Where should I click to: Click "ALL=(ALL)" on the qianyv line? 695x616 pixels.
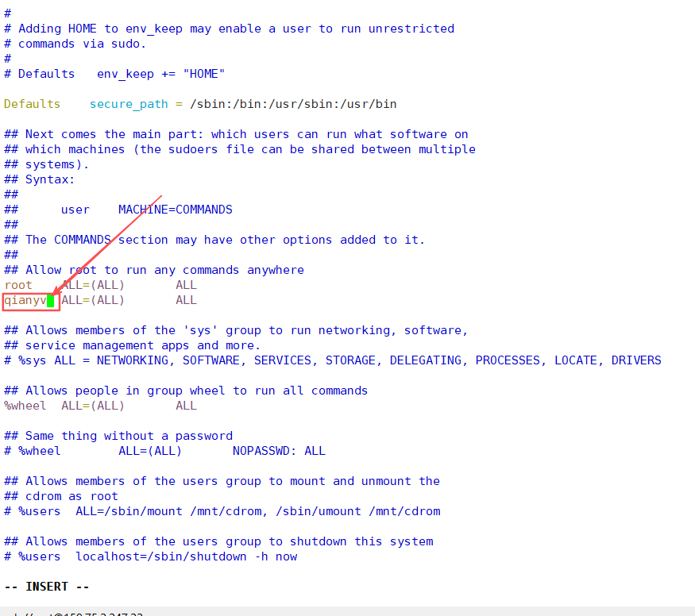(x=93, y=300)
